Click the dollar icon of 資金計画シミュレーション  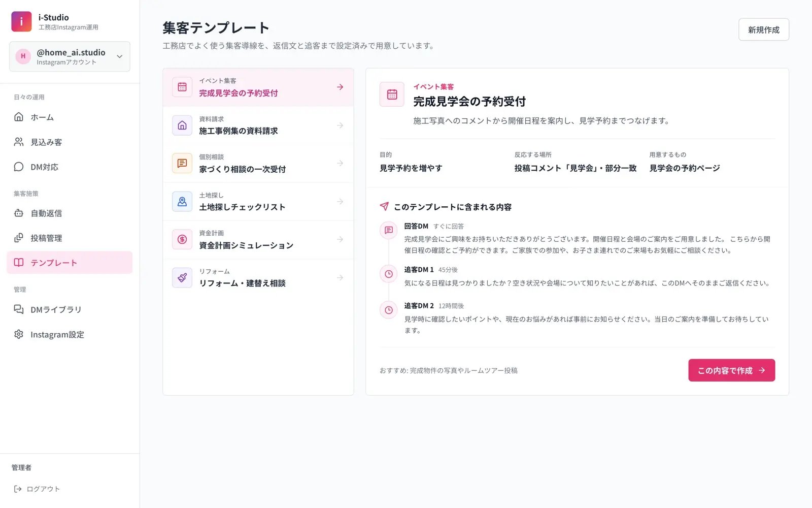182,239
